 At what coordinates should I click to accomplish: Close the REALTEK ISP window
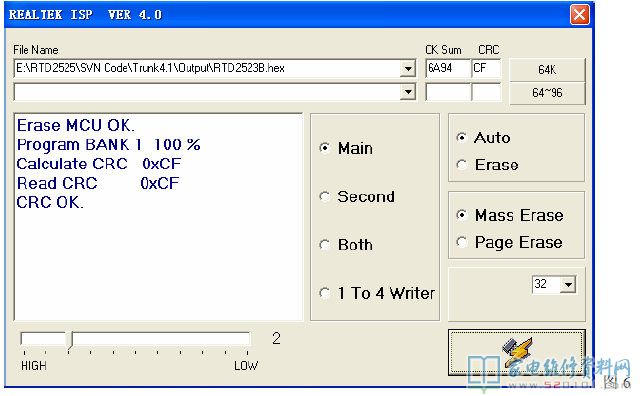coord(579,15)
